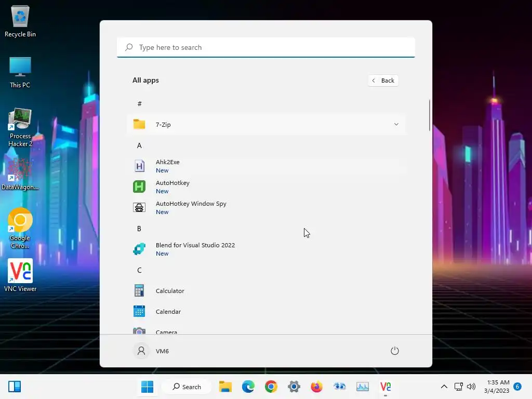Click the green AutoHotkey app icon

[139, 187]
